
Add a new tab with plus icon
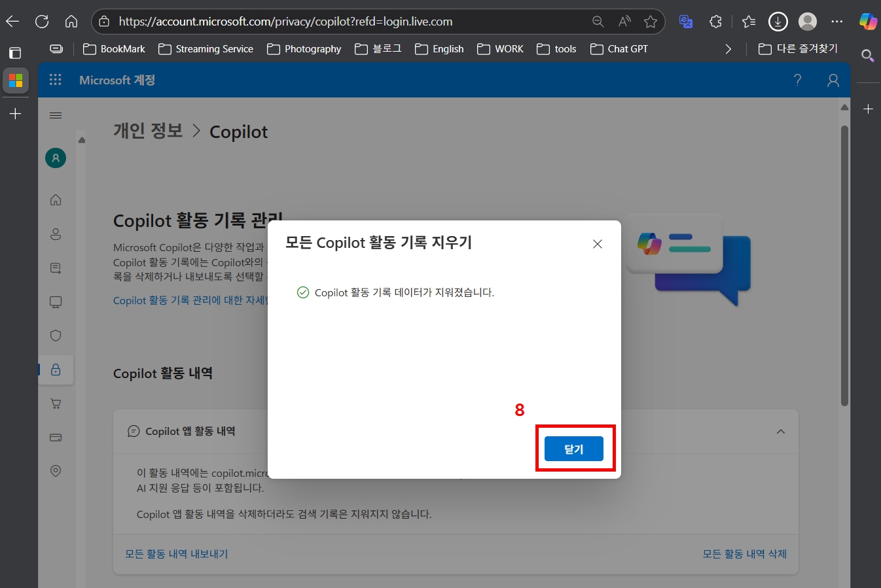[x=16, y=114]
